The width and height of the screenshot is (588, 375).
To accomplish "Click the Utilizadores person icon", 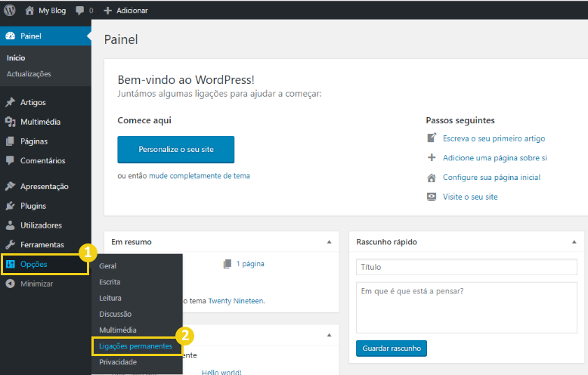I will pyautogui.click(x=10, y=225).
